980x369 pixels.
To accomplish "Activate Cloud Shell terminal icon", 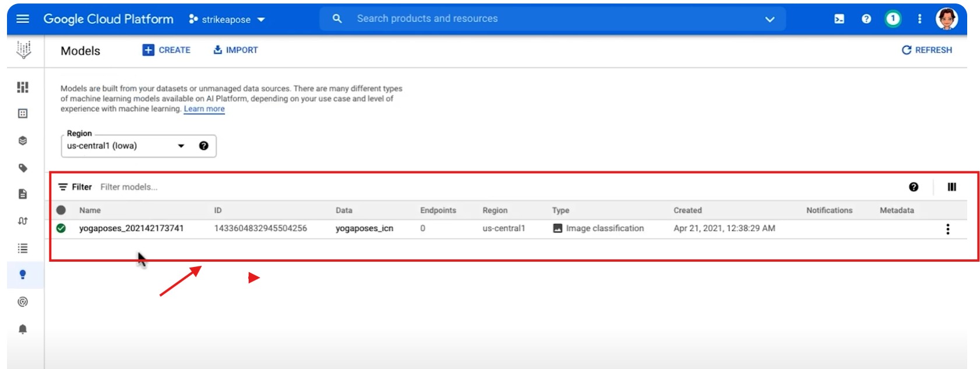I will (x=839, y=19).
